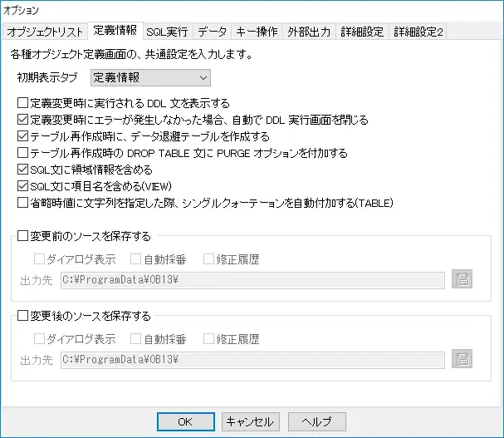Screen dimensions: 504x438
Task: Enable PURGE option for DROP TABLE checkbox
Action: 23,153
